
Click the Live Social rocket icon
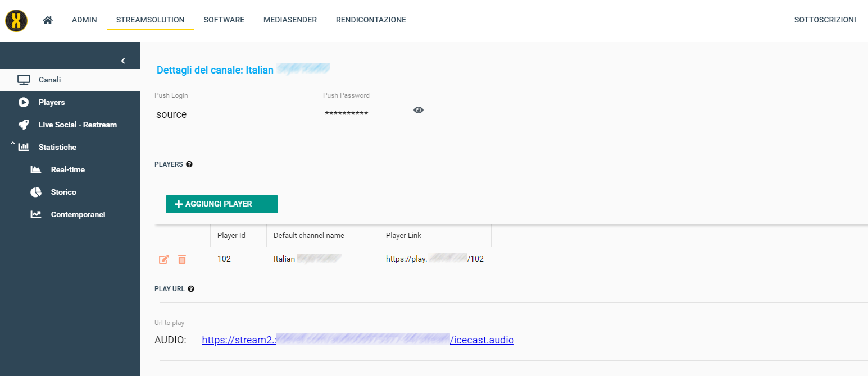(x=24, y=125)
